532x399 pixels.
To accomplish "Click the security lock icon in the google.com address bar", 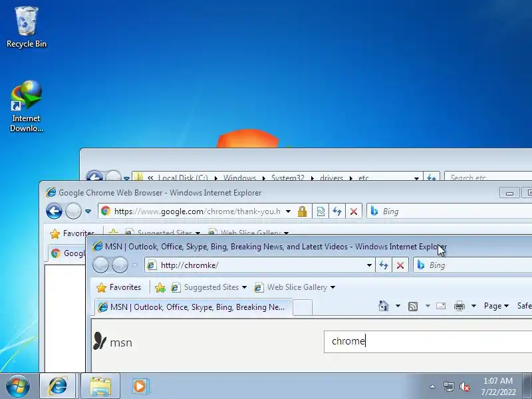I will [302, 211].
